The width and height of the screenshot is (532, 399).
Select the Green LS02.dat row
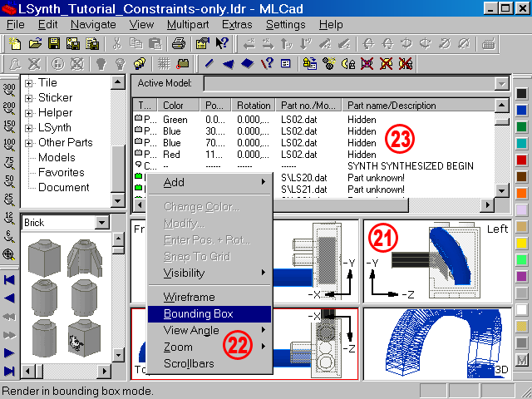click(x=314, y=120)
